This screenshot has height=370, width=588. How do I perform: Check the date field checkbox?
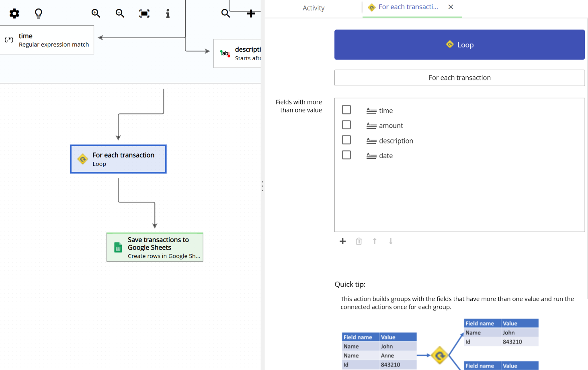pos(346,155)
